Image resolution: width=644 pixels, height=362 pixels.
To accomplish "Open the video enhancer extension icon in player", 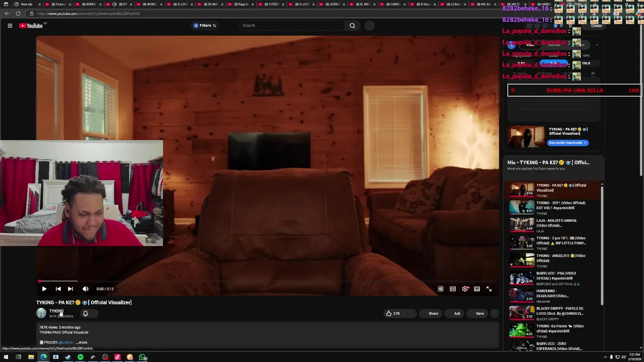I will [x=441, y=289].
